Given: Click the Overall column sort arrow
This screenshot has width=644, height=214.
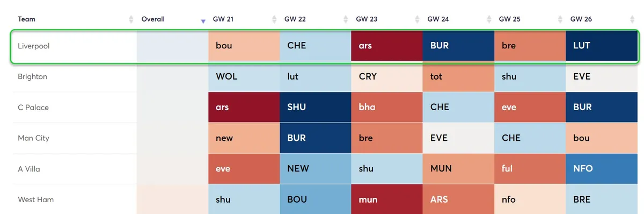Looking at the screenshot, I should coord(203,21).
